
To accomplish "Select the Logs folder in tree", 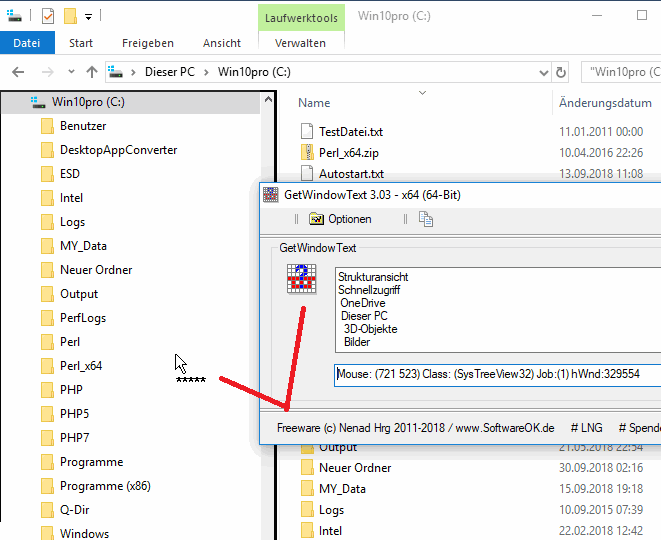I will tap(73, 222).
